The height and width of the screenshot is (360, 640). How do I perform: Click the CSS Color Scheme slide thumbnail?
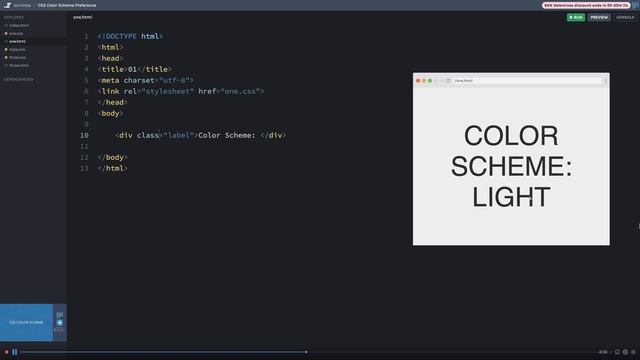[26, 322]
